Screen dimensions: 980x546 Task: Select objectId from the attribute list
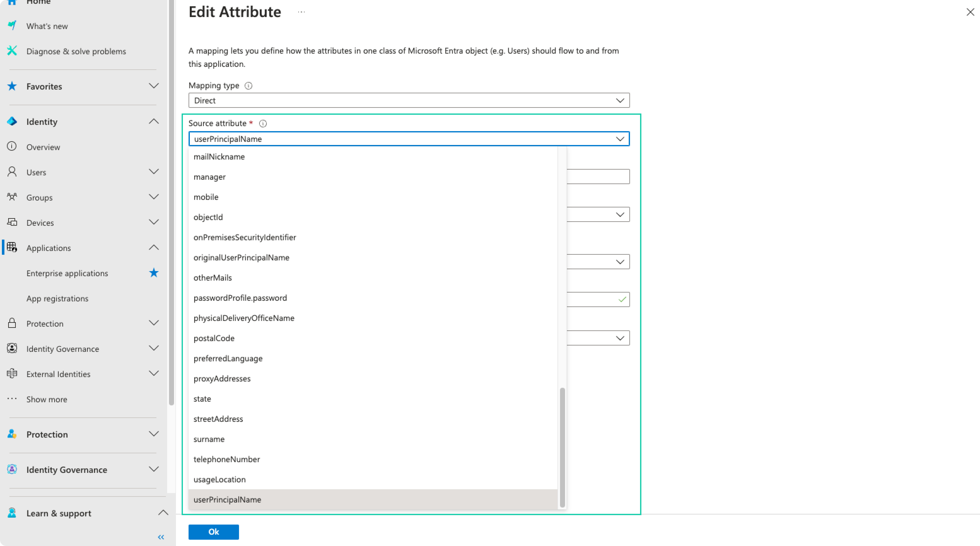click(373, 217)
